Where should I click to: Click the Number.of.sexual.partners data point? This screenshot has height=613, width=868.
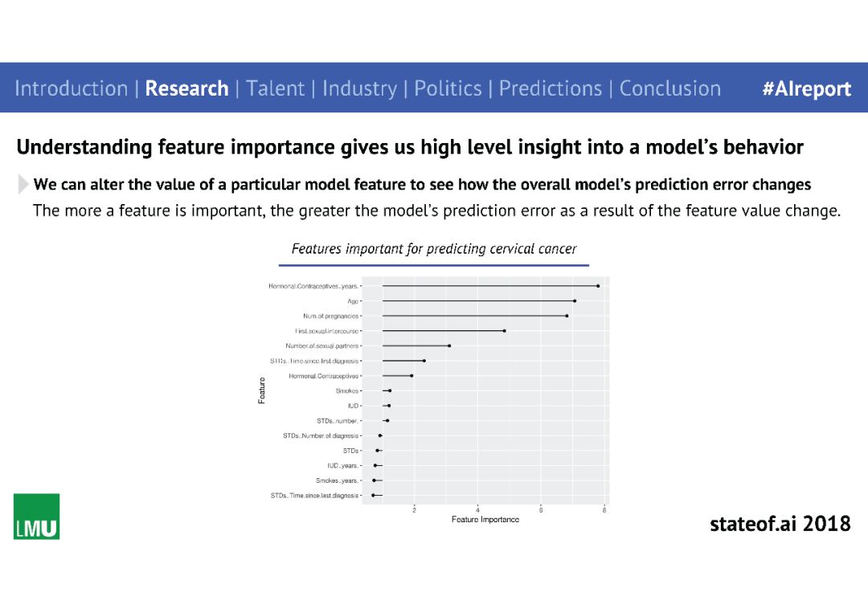[449, 345]
